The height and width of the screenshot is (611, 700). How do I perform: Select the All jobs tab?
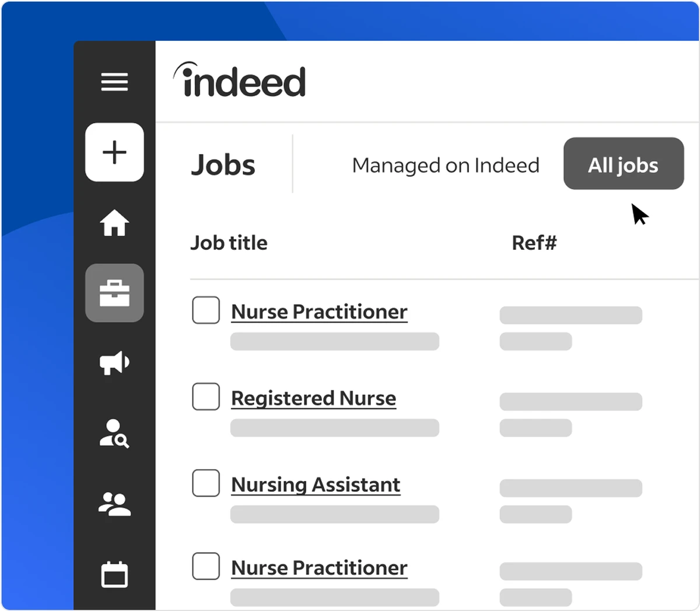(623, 164)
